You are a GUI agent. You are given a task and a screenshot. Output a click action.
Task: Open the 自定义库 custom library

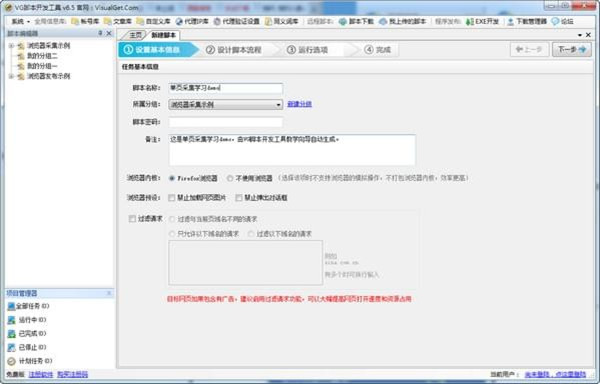coord(153,21)
